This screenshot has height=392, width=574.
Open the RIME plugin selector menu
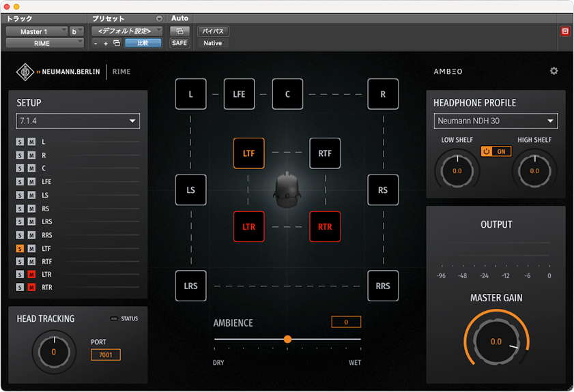(44, 43)
